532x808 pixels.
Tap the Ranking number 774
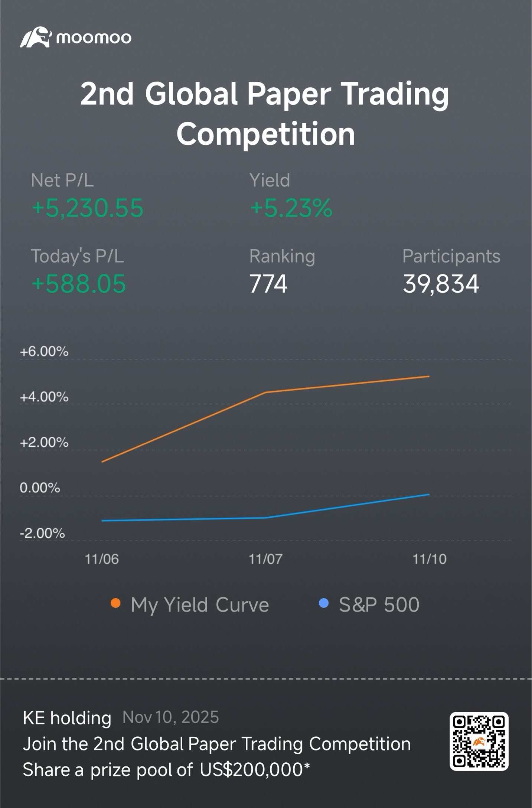(x=268, y=284)
